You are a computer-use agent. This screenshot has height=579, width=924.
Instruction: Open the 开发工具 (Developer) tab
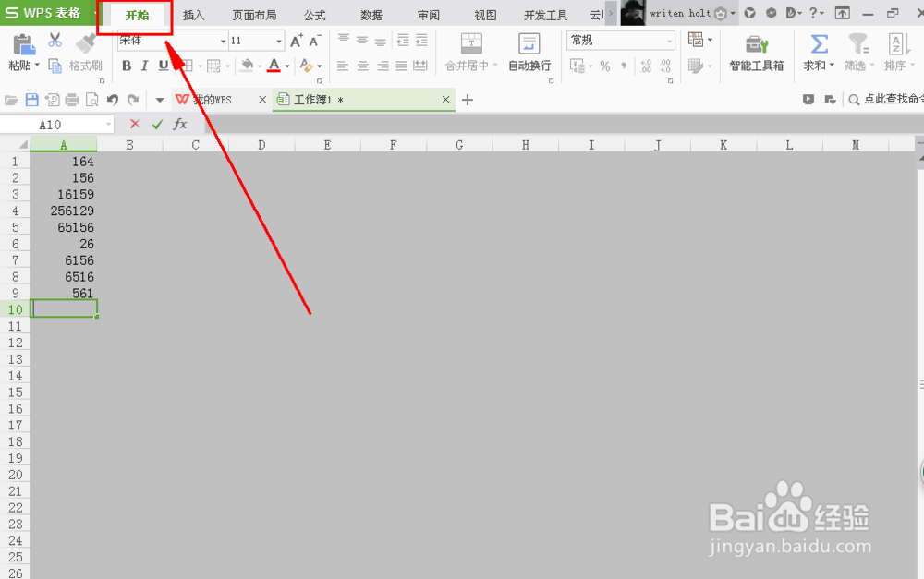pyautogui.click(x=545, y=16)
